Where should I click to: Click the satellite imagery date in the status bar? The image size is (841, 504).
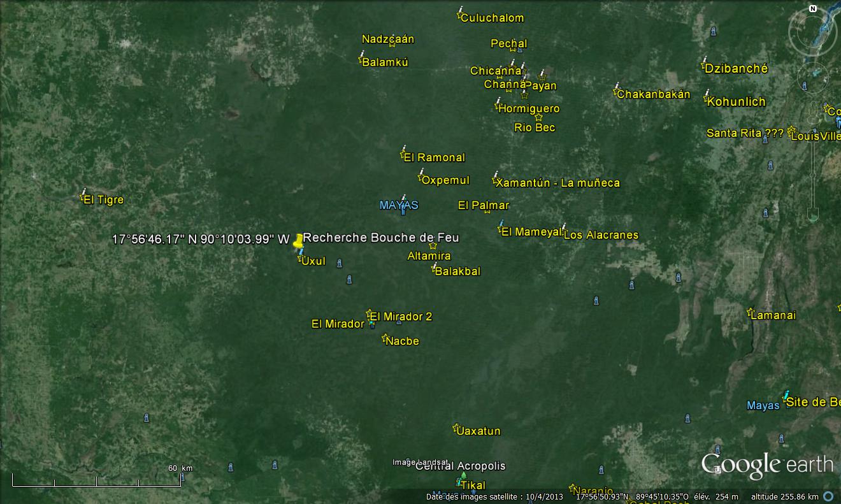pos(495,496)
